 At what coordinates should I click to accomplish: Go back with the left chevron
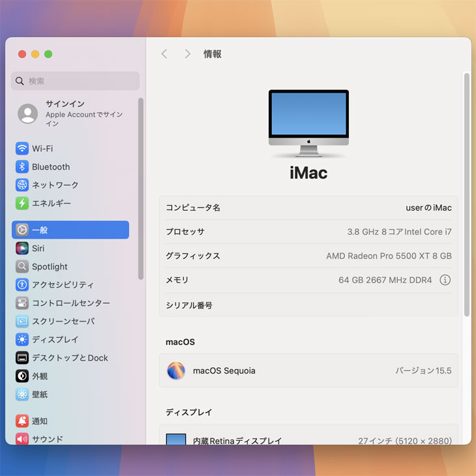click(164, 54)
